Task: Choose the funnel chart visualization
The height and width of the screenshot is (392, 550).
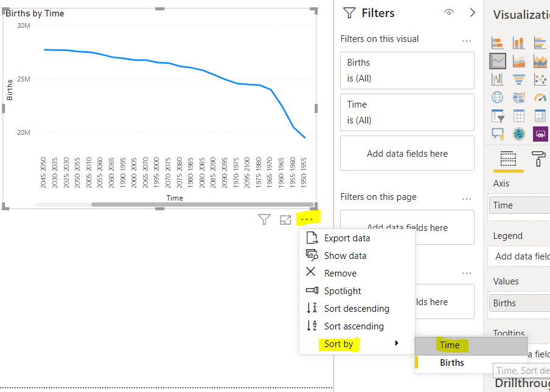Action: 519,79
